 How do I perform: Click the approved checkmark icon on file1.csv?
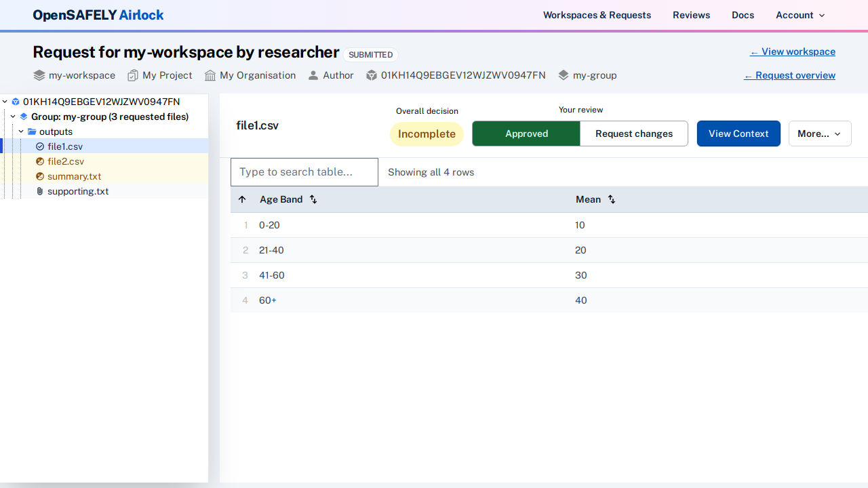[x=40, y=146]
